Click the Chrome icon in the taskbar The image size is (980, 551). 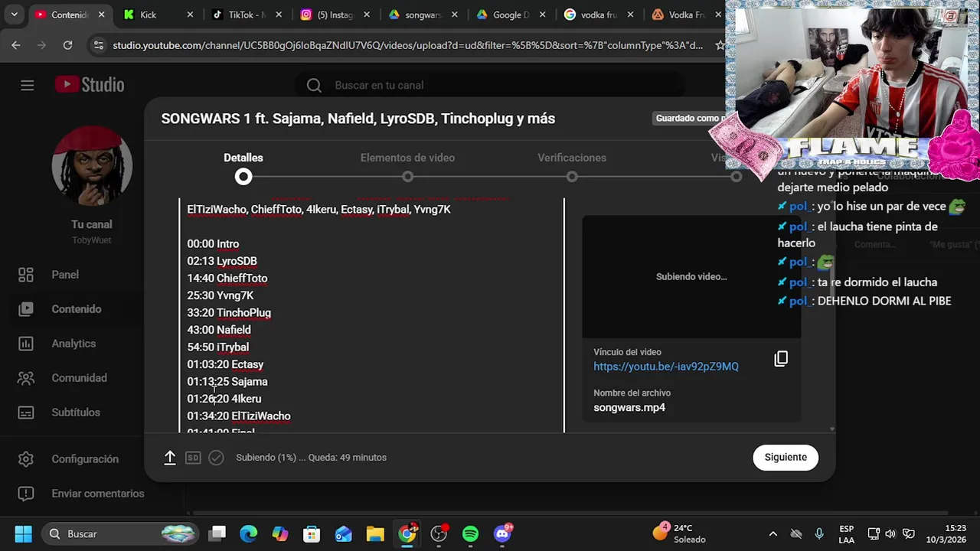click(x=407, y=533)
